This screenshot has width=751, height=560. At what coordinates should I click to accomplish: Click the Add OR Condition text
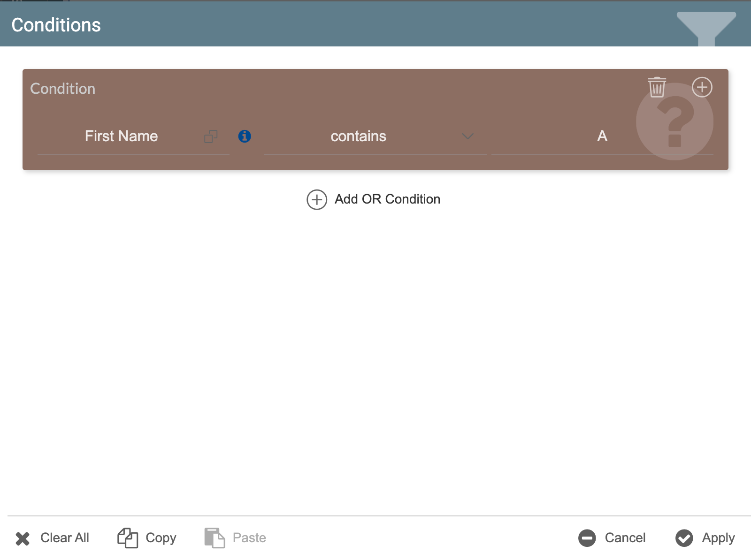point(387,199)
